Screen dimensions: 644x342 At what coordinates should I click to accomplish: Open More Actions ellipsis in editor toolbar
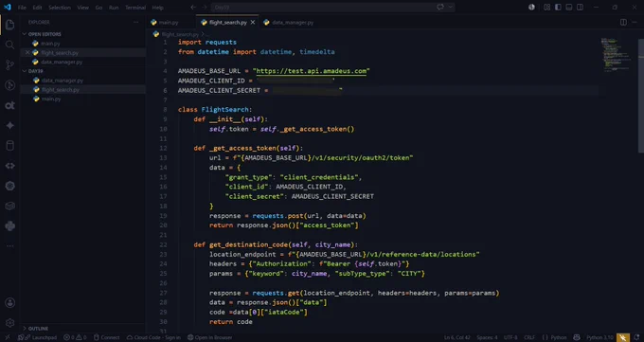(635, 22)
